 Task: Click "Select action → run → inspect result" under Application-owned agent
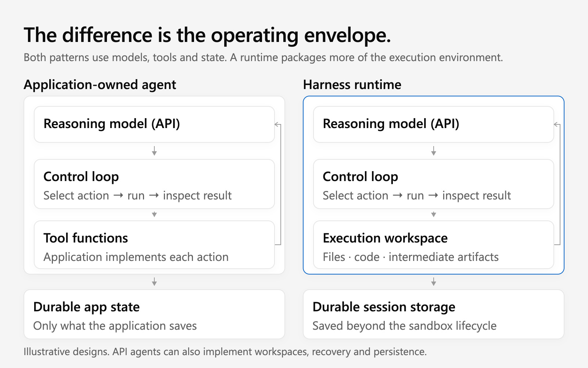[137, 196]
